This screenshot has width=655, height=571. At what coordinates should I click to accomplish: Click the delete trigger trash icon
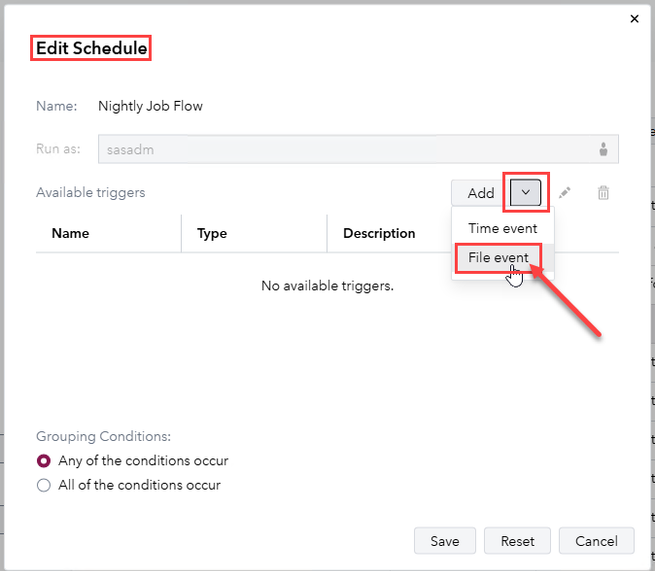[603, 193]
